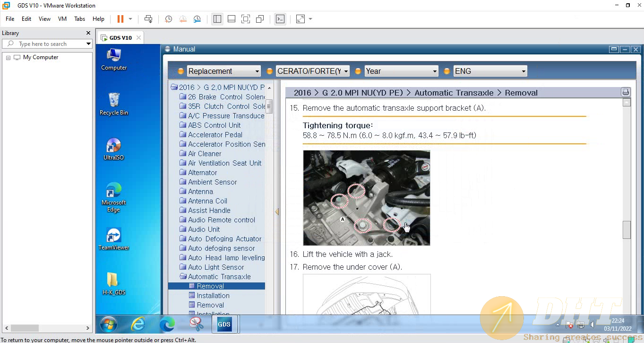Take a snapshot of the VM
Image resolution: width=644 pixels, height=343 pixels.
tap(168, 19)
